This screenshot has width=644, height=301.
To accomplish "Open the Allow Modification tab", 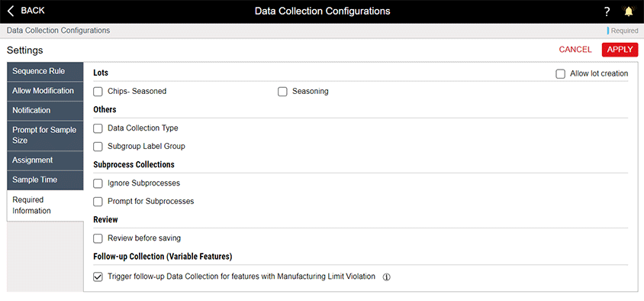I will [45, 91].
